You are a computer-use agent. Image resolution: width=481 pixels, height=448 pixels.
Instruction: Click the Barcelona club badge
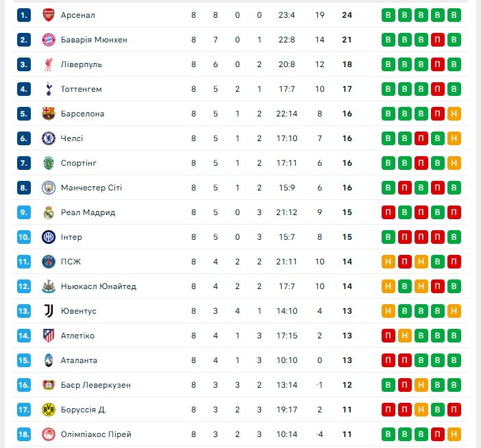pos(49,114)
